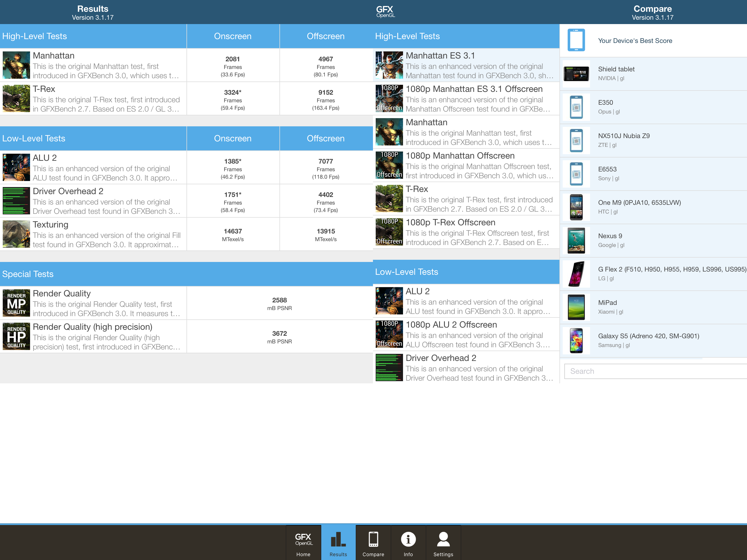Image resolution: width=747 pixels, height=560 pixels.
Task: Select the Shield tablet device thumbnail
Action: [x=576, y=74]
